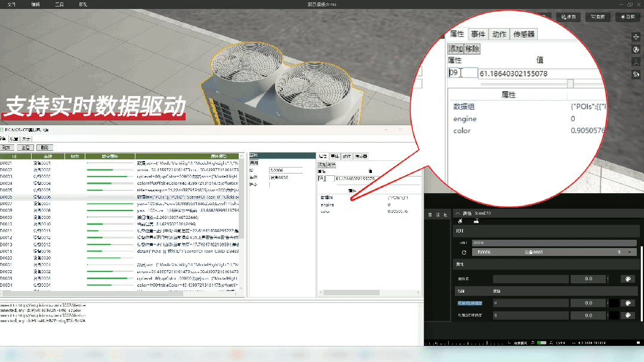Open the 文件 menu
The image size is (644, 362).
pyautogui.click(x=11, y=5)
